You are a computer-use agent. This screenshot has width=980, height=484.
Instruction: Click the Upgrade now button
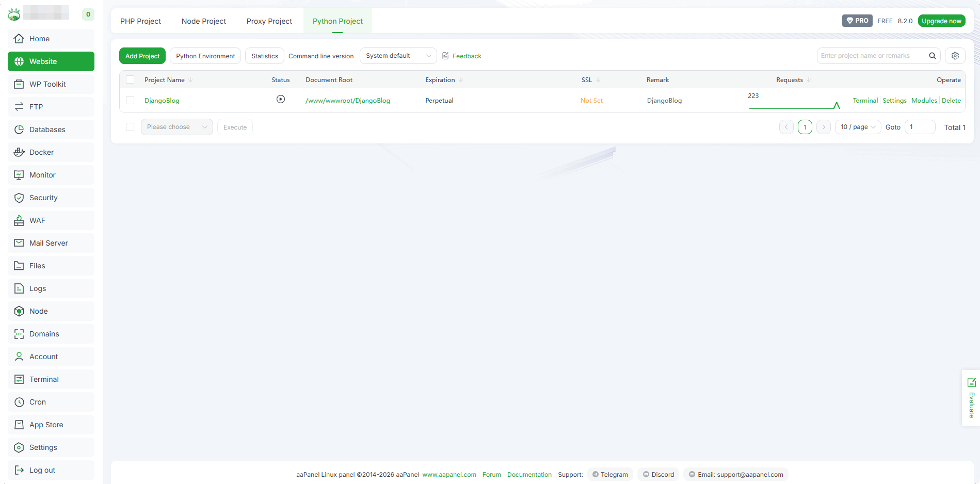(x=942, y=21)
